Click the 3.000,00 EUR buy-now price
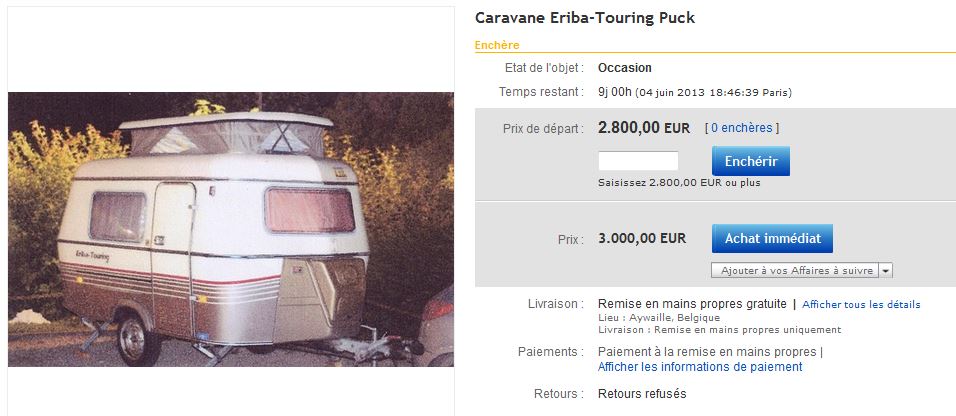956x416 pixels. coord(642,238)
